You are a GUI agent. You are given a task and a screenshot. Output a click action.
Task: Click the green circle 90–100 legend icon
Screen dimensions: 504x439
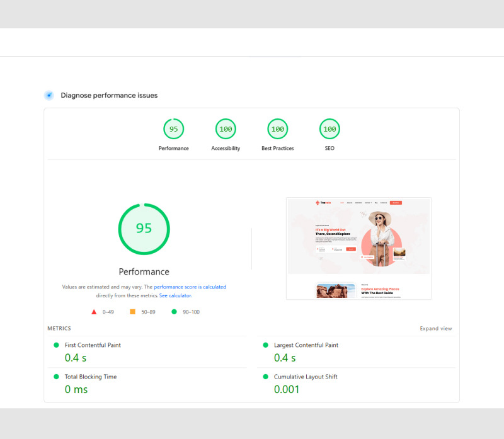pyautogui.click(x=174, y=312)
